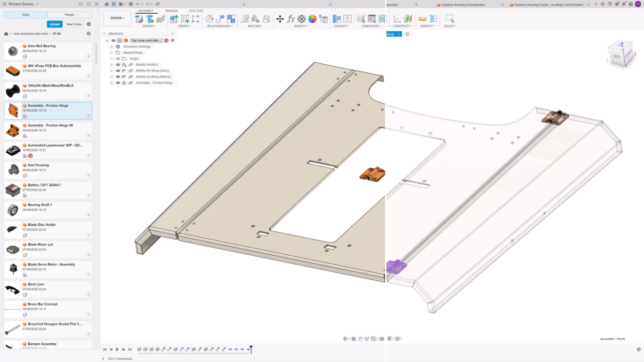
Task: Open the DESIGN workspace dropdown
Action: (117, 18)
